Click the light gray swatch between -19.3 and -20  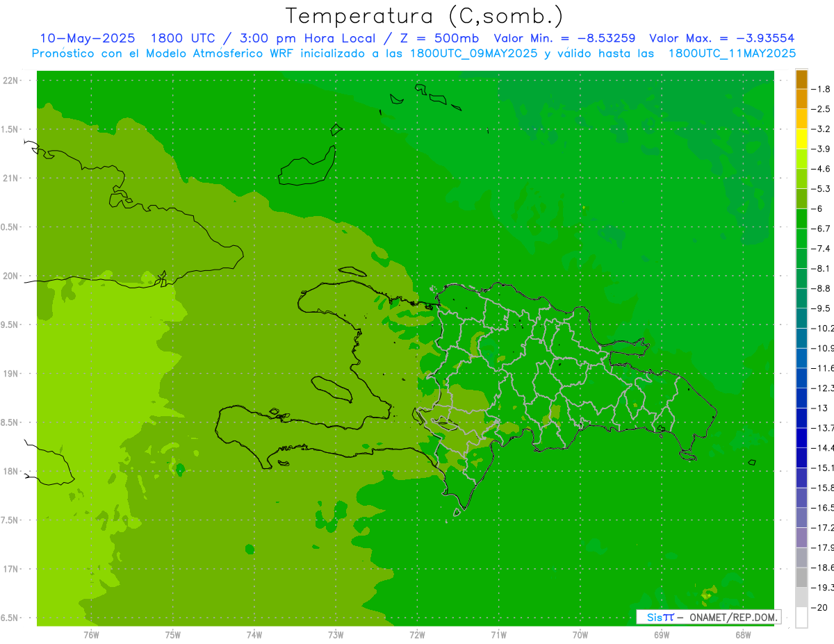[801, 597]
